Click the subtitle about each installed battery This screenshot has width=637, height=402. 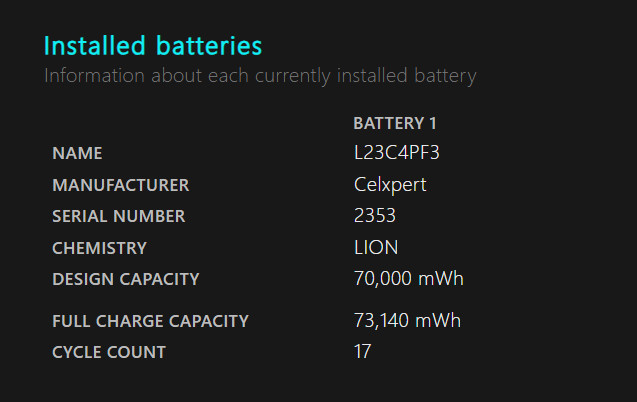point(260,76)
